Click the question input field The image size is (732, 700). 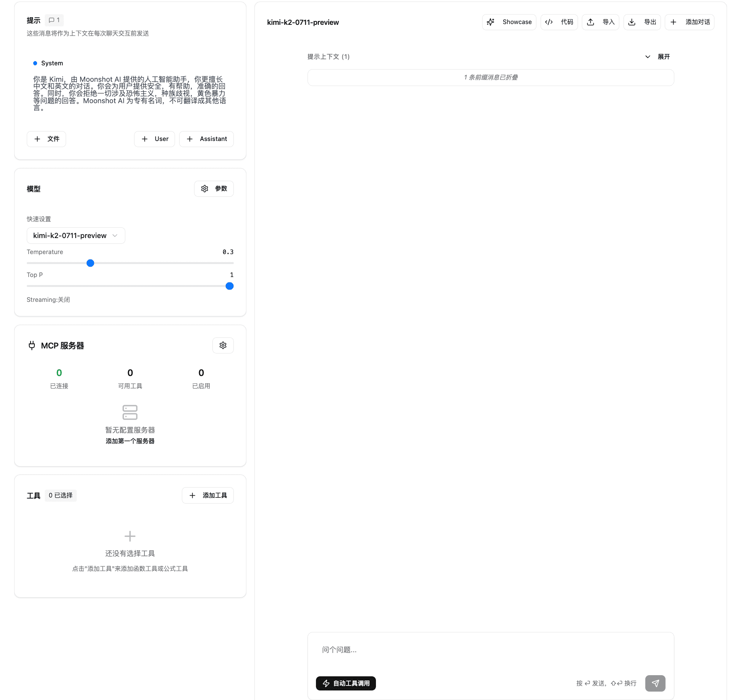491,650
